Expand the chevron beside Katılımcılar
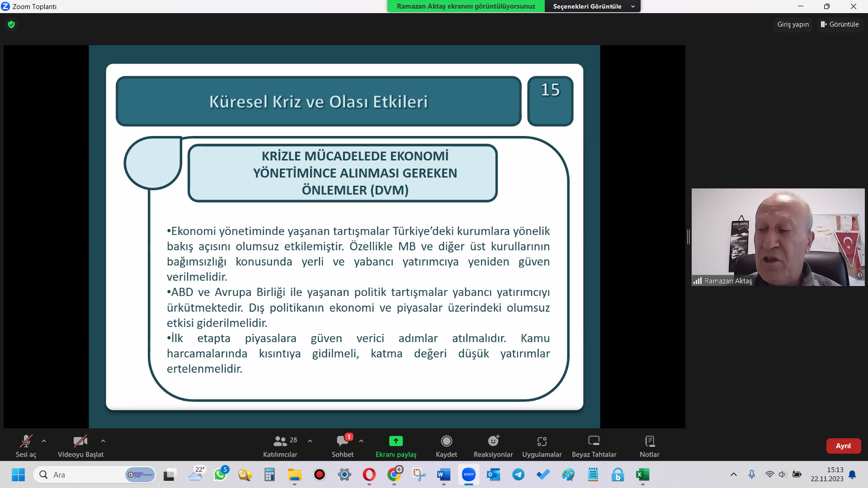This screenshot has height=488, width=868. tap(310, 441)
